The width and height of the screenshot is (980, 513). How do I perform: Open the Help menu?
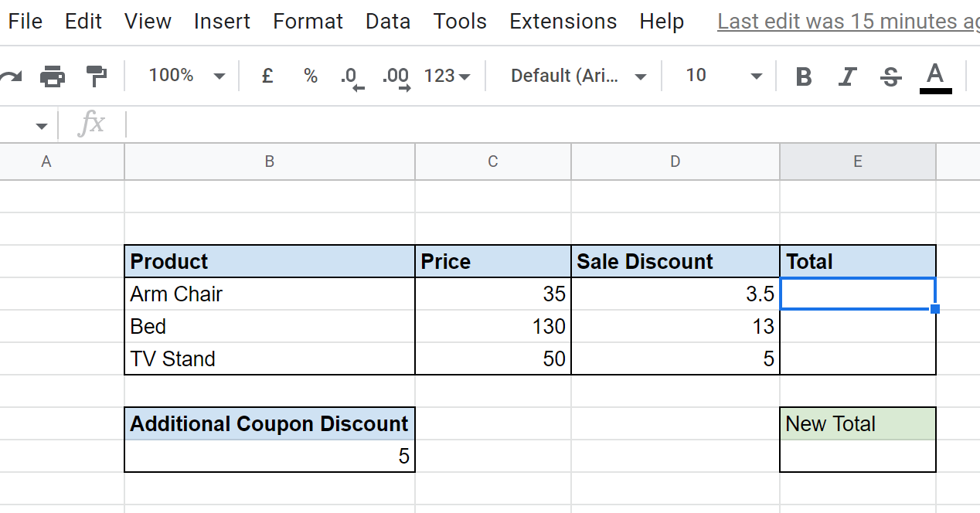(662, 22)
